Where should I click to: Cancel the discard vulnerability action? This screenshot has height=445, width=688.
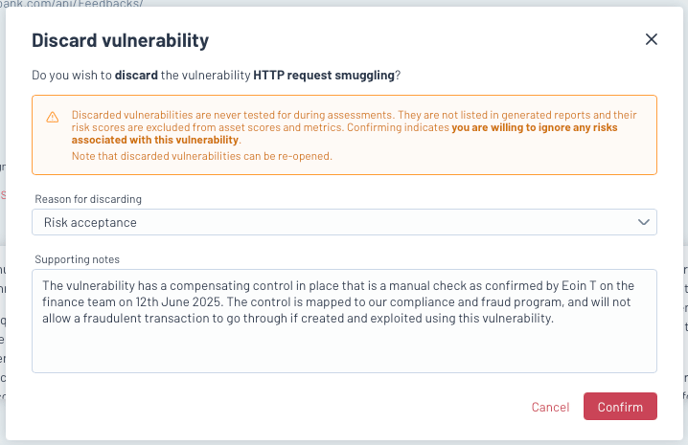550,407
